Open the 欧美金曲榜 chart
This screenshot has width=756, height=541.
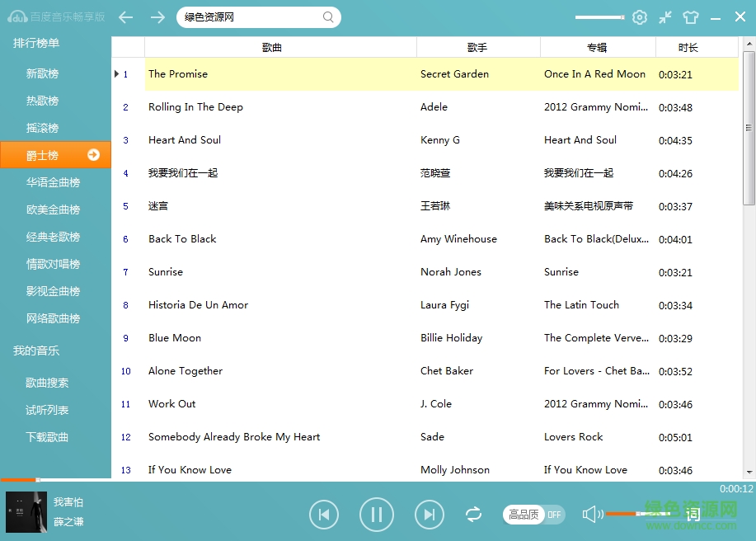[x=52, y=209]
